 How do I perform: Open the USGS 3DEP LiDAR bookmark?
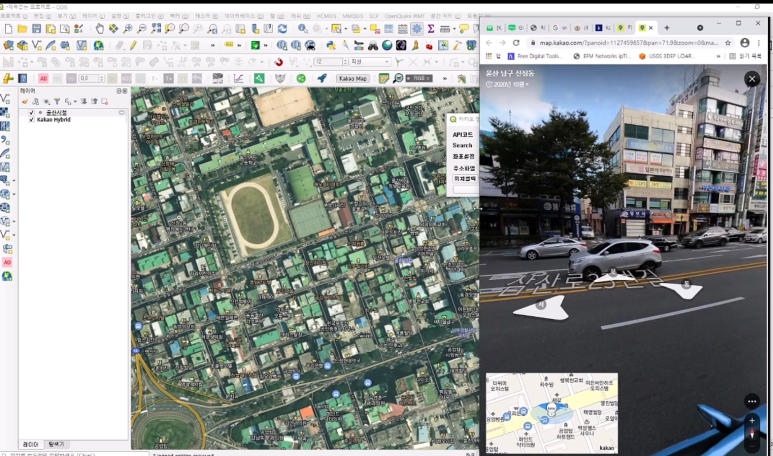667,56
